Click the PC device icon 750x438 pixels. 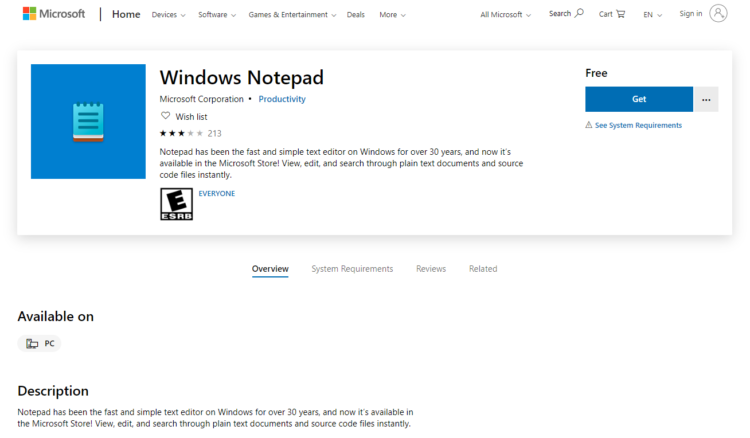tap(32, 343)
